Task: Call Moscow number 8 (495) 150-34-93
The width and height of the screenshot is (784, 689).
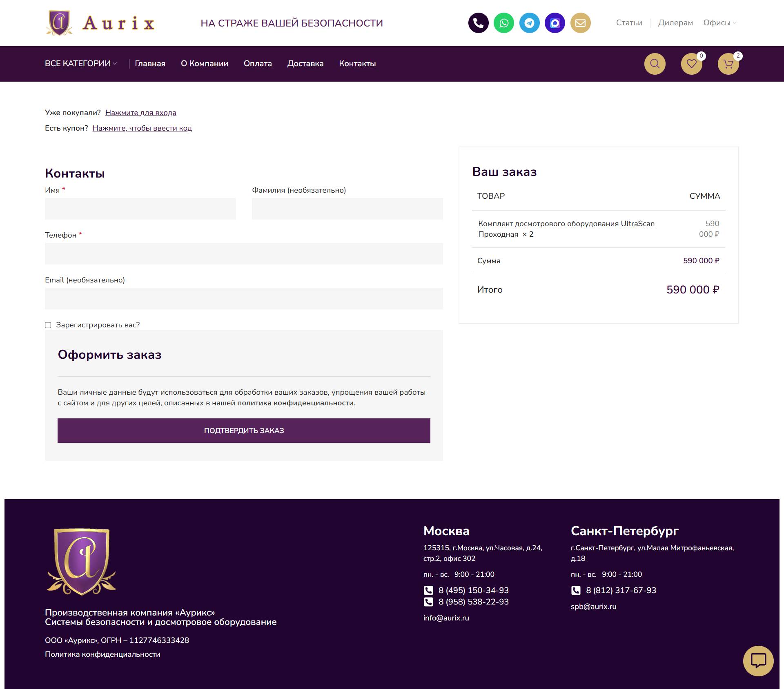Action: tap(474, 590)
